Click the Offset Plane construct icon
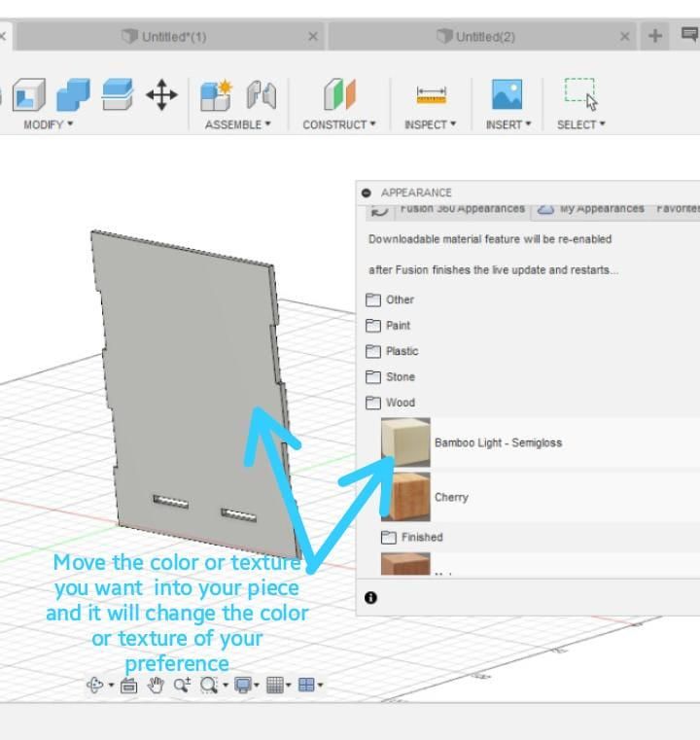This screenshot has height=740, width=700. click(x=339, y=94)
